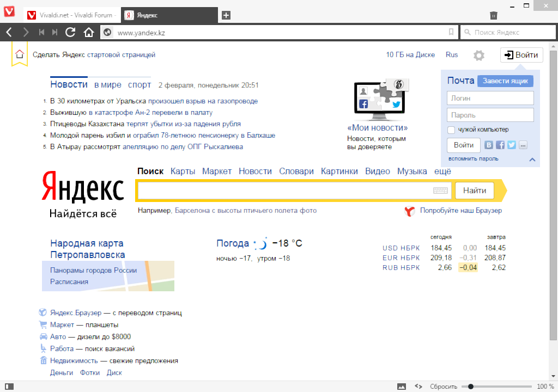Screen dimensions: 558x392
Task: Click the Найти search button
Action: pyautogui.click(x=475, y=191)
